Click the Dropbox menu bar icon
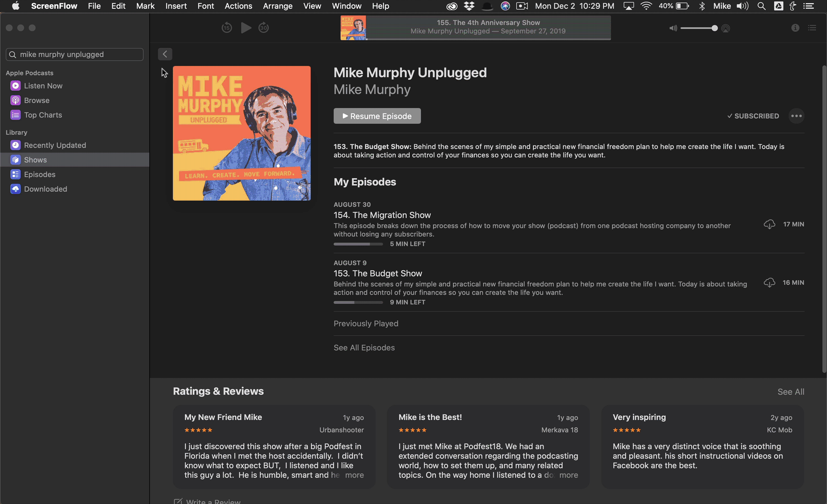Screen dimensions: 827x504 click(x=469, y=6)
